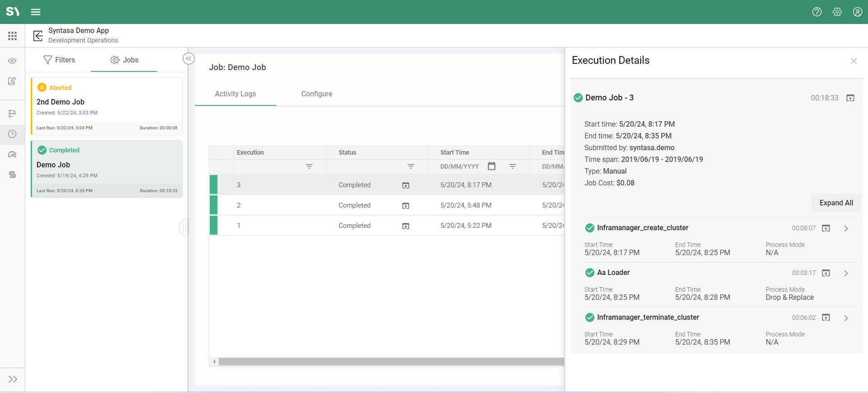Switch to the Configure tab

pyautogui.click(x=316, y=94)
